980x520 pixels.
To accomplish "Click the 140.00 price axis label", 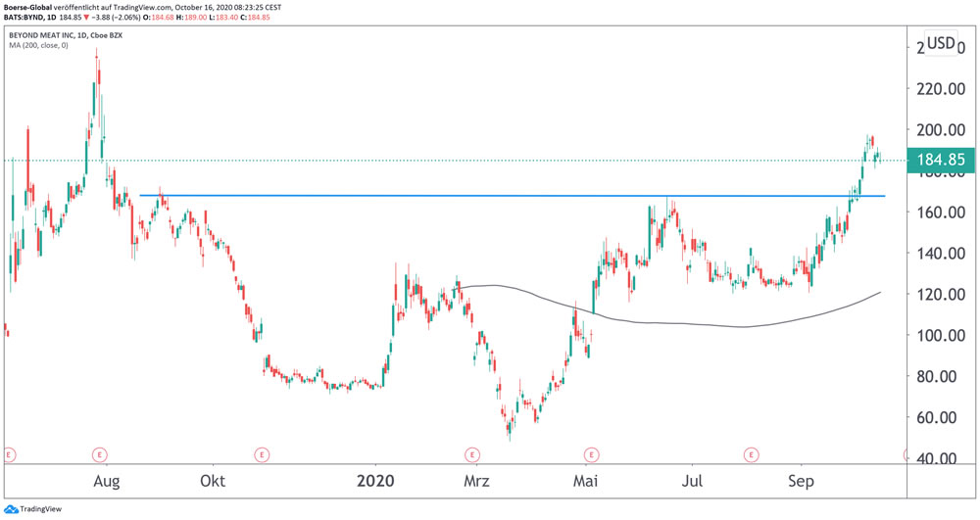I will pyautogui.click(x=941, y=254).
